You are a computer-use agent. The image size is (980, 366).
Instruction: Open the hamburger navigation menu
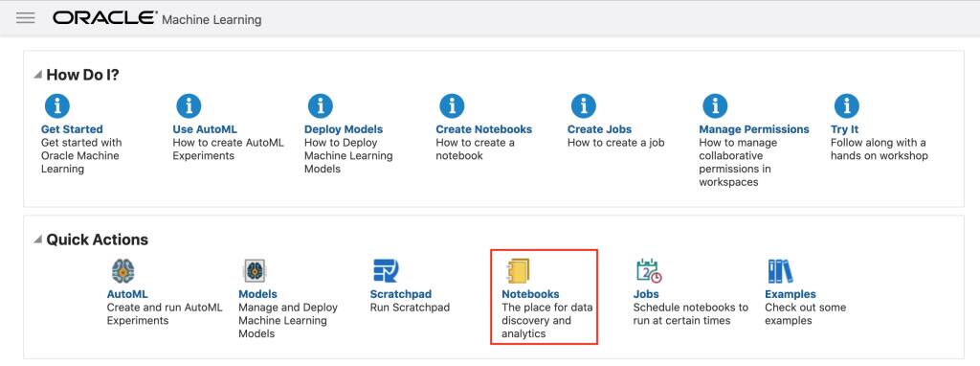pos(26,18)
